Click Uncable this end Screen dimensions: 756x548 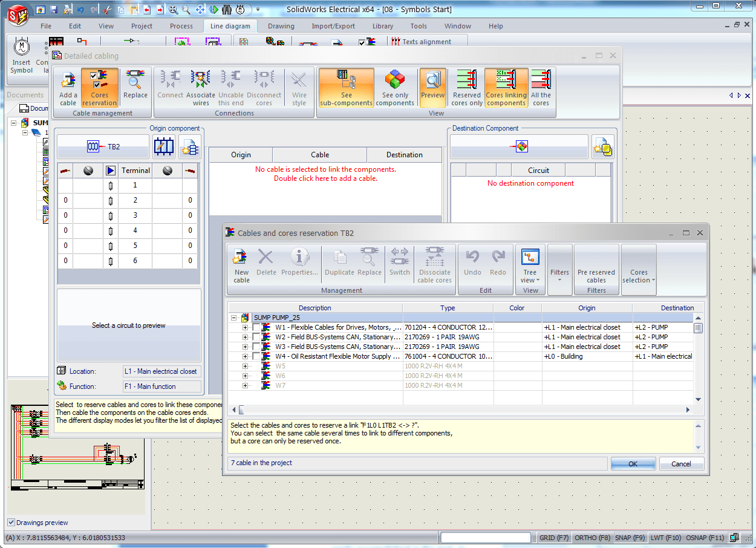[231, 88]
